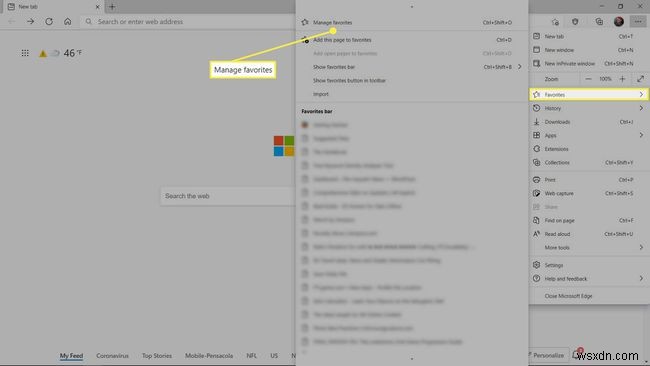650x366 pixels.
Task: Choose 'Print' from the menu
Action: tap(589, 180)
